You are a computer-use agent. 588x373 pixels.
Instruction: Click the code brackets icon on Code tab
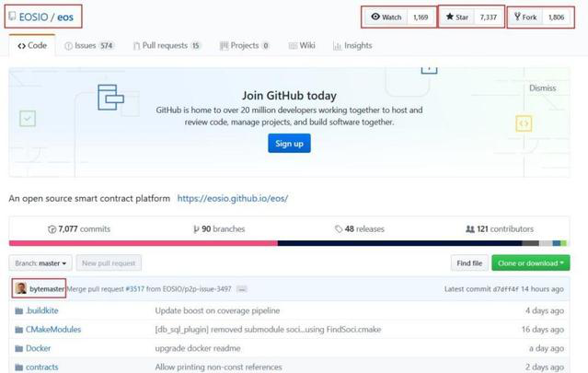22,46
